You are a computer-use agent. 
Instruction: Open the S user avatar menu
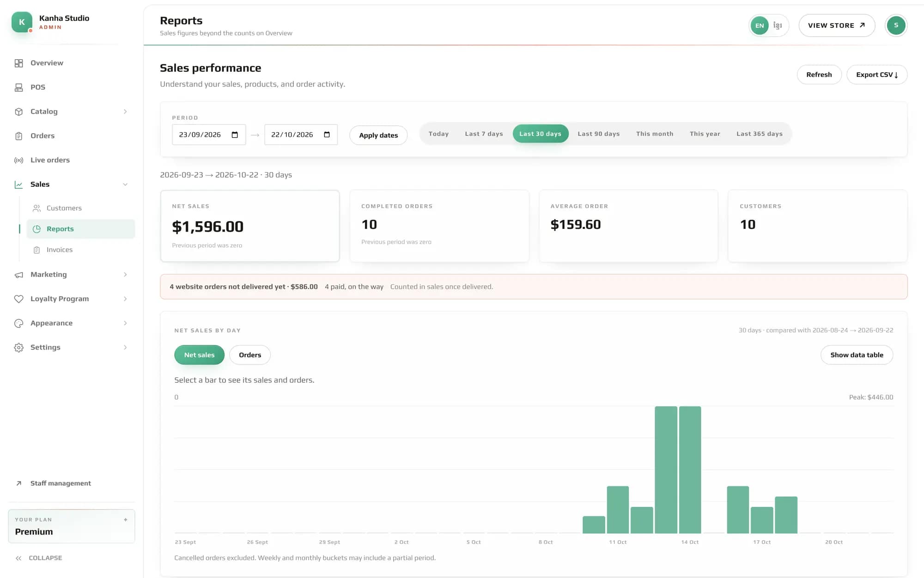[x=896, y=25]
